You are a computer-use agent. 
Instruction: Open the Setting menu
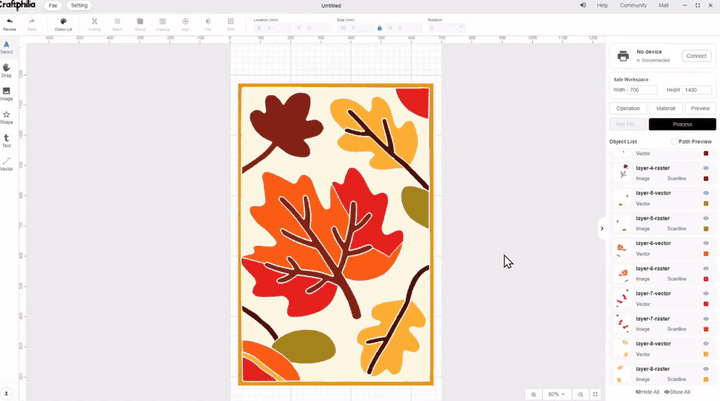(x=79, y=6)
